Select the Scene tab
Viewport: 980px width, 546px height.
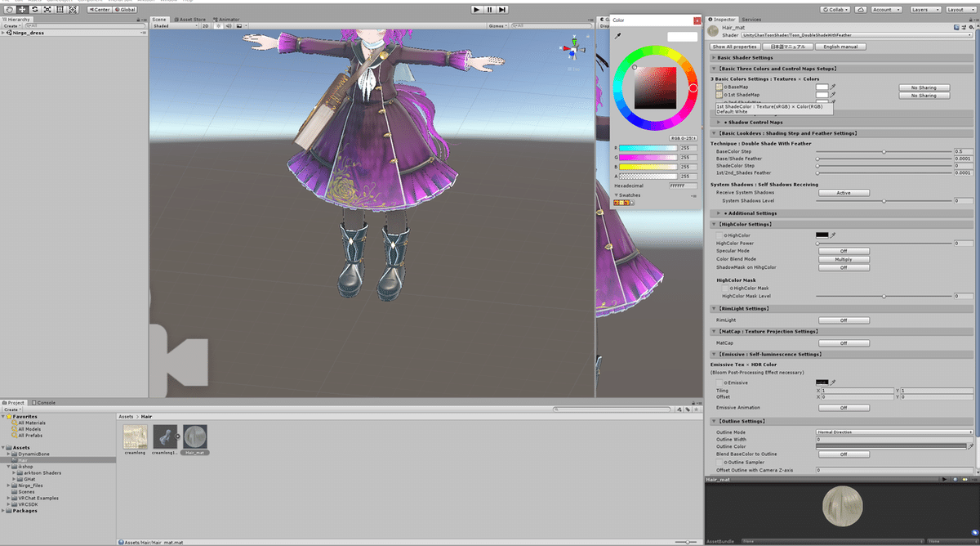(158, 19)
